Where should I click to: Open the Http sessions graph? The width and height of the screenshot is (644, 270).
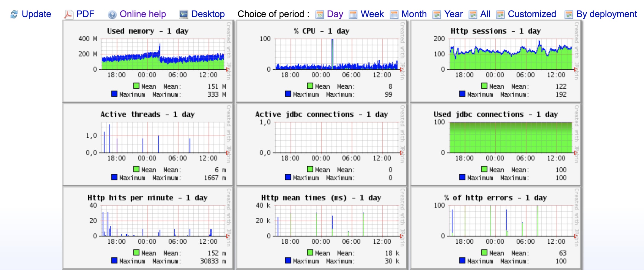[x=496, y=61]
